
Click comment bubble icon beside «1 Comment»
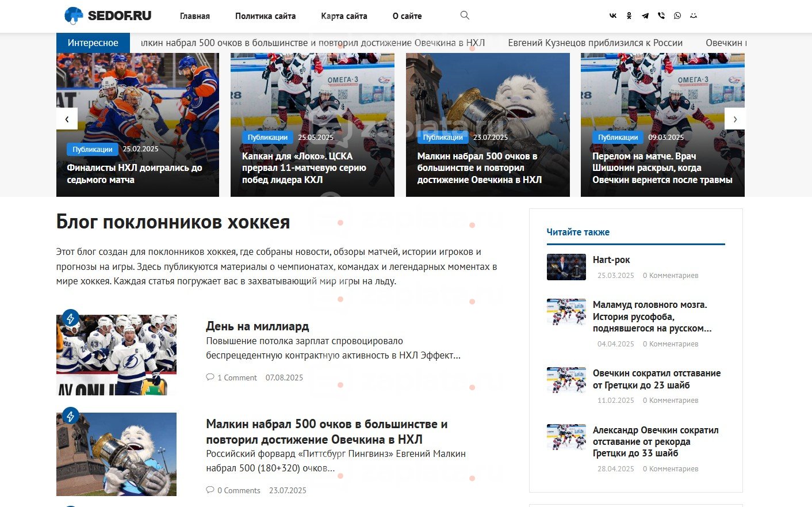coord(210,377)
